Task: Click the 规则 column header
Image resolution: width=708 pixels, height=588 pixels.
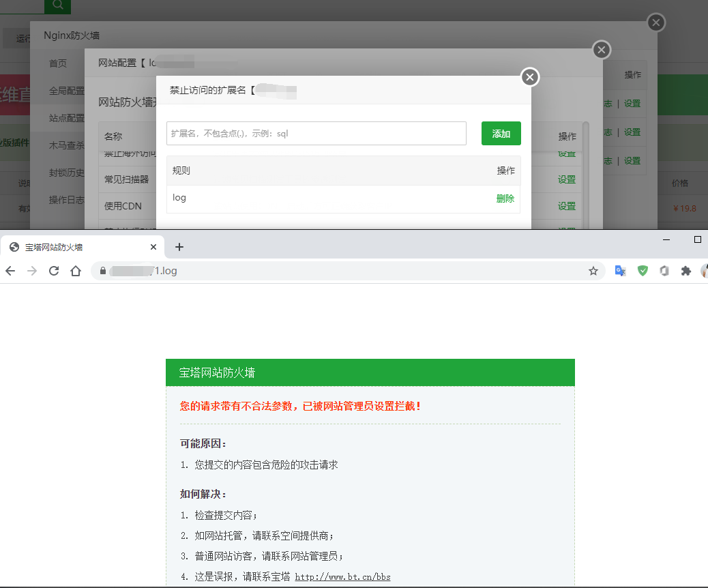Action: coord(181,171)
